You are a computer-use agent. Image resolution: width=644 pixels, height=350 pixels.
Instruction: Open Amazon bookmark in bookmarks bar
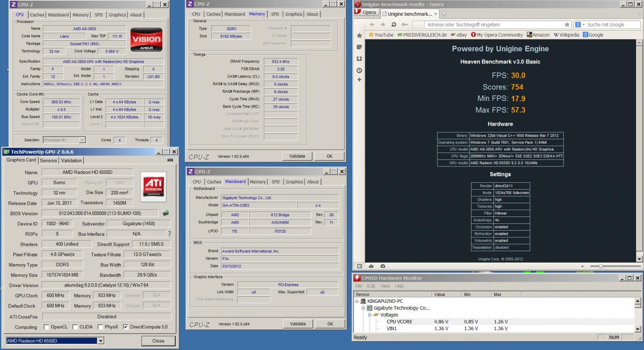[538, 35]
